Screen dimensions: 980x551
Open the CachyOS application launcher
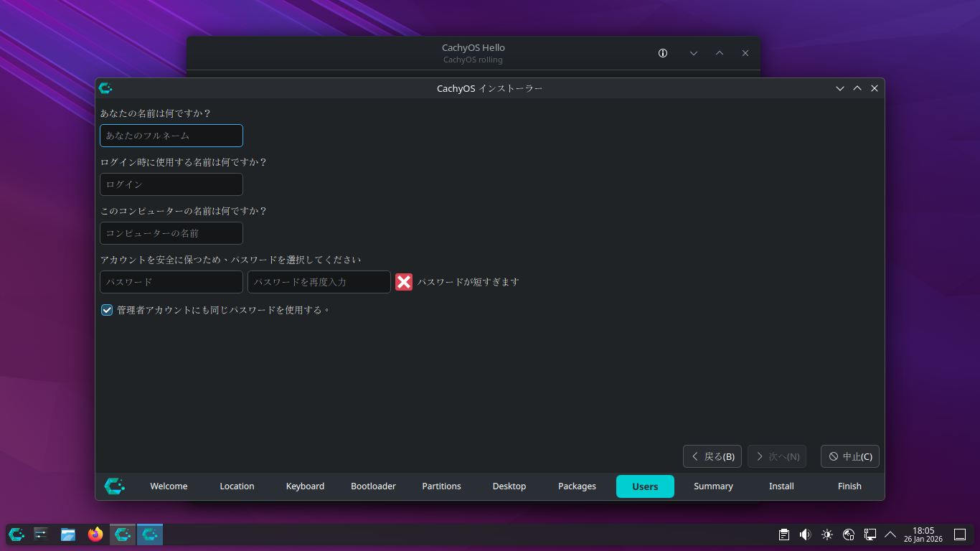tap(17, 534)
